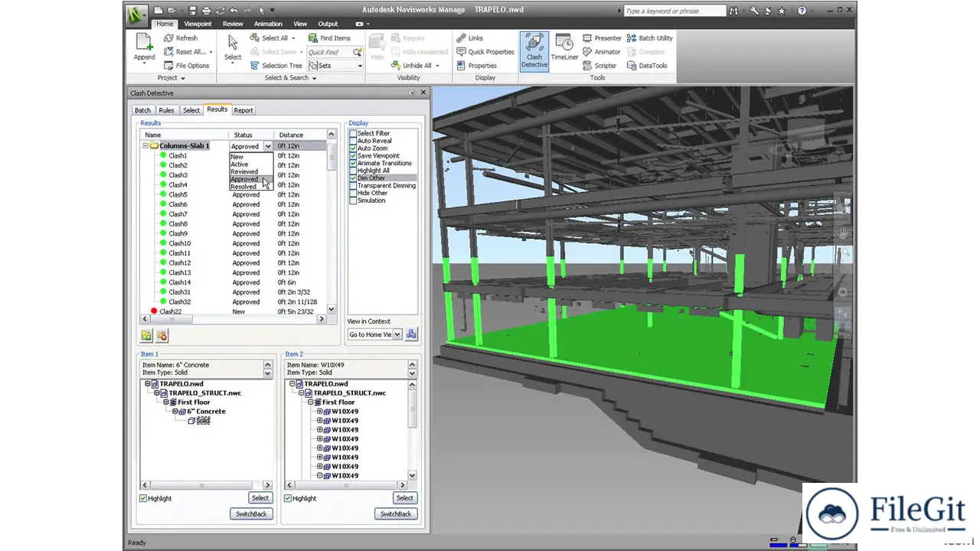The image size is (980, 551).
Task: Click Refresh in Project panel
Action: (180, 37)
